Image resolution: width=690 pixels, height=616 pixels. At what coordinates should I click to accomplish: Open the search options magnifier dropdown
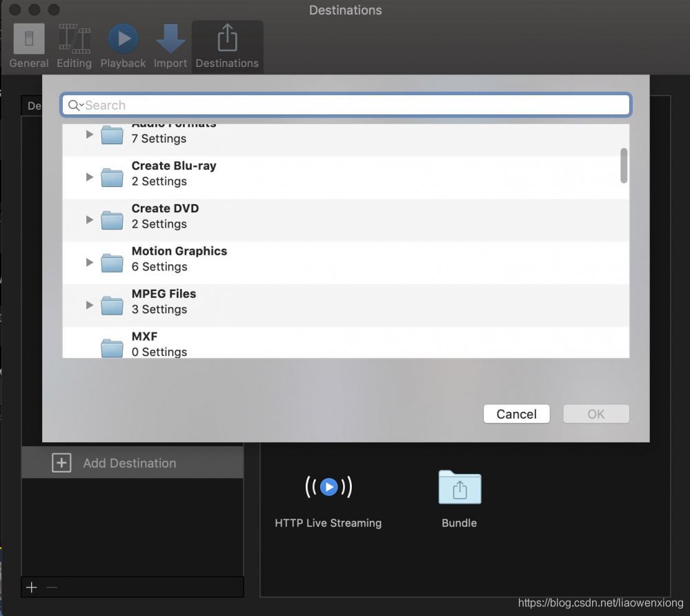click(75, 105)
